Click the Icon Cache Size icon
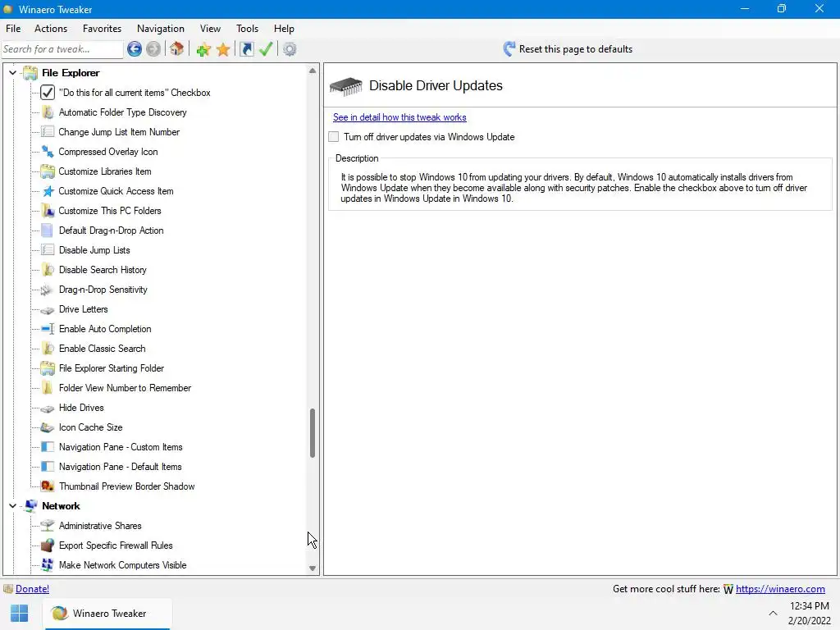The width and height of the screenshot is (840, 630). click(x=48, y=427)
